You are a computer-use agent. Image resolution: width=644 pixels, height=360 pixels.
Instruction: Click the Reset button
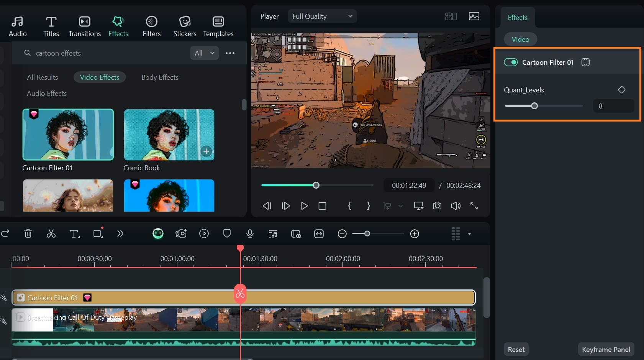[516, 349]
